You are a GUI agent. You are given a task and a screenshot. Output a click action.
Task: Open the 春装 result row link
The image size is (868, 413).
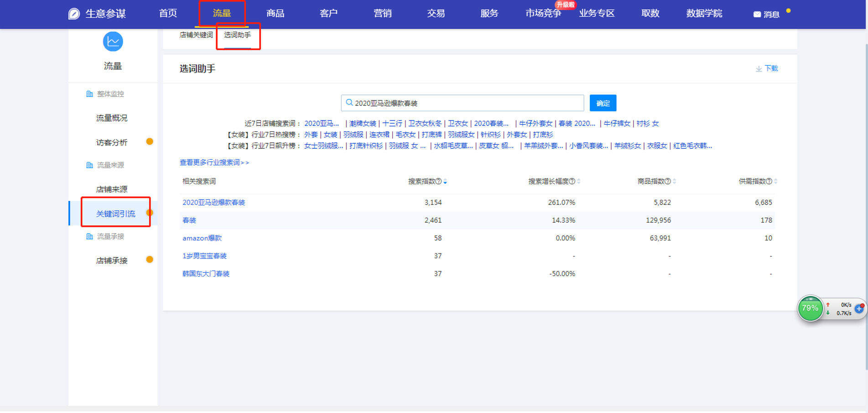[189, 220]
